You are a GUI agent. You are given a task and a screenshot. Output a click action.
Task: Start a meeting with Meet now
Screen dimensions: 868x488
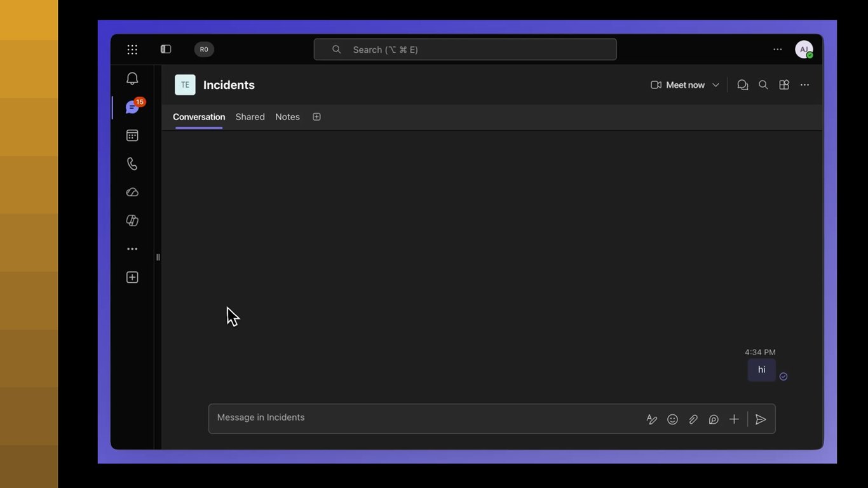point(677,85)
